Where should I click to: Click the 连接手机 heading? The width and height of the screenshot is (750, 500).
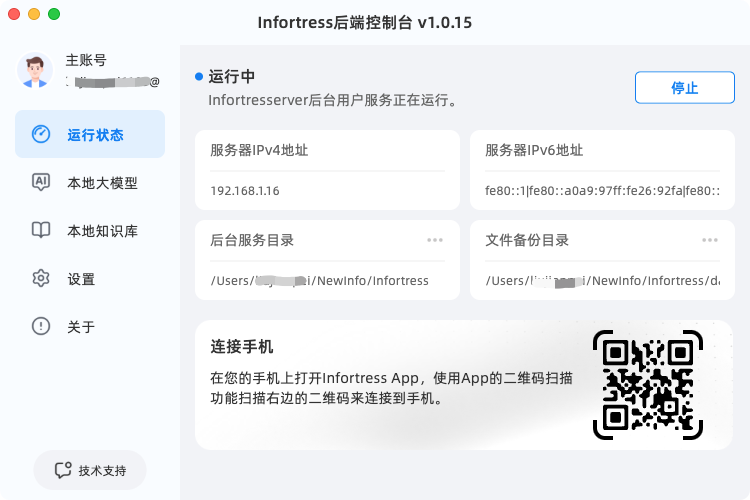[242, 346]
